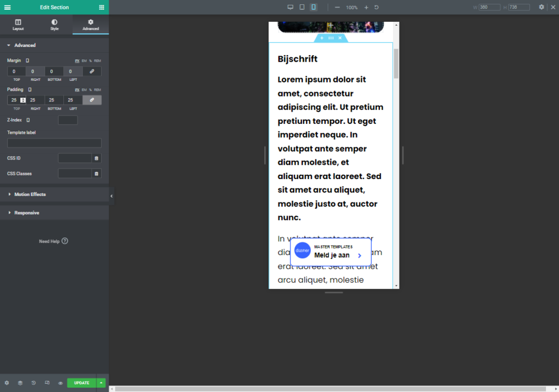
Task: Click the green Update button
Action: click(x=81, y=383)
